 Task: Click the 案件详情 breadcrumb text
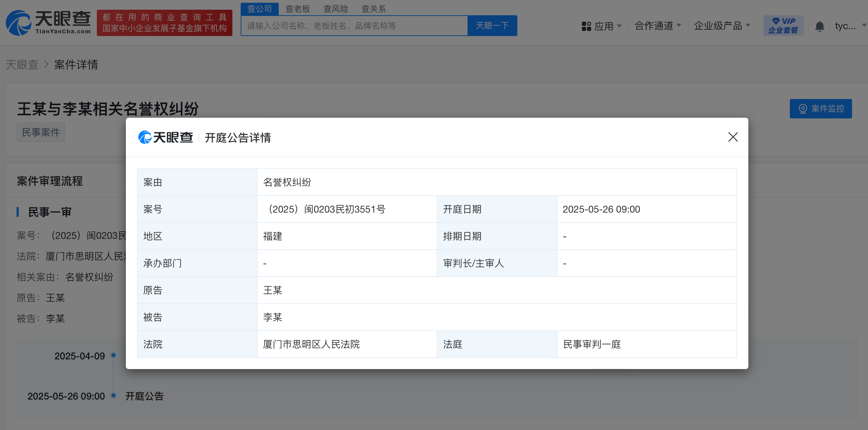pyautogui.click(x=76, y=65)
